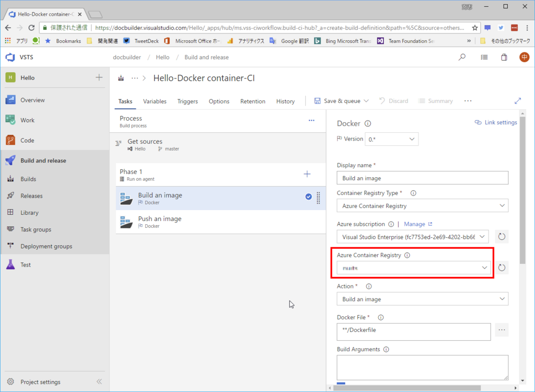Screen dimensions: 535x392
Task: Open breadcrumb ellipsis before definition name
Action: click(135, 78)
